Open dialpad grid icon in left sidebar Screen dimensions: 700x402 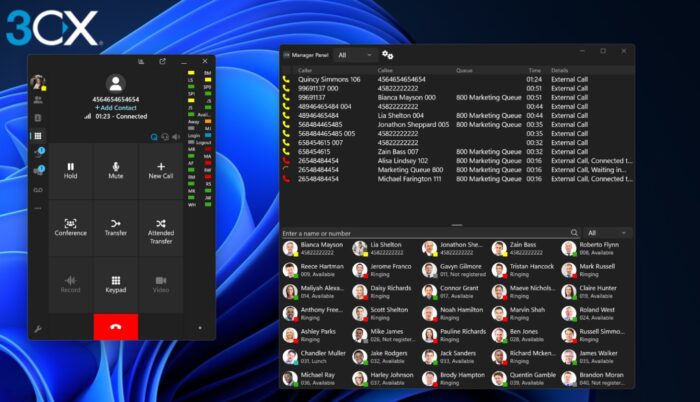coord(38,136)
